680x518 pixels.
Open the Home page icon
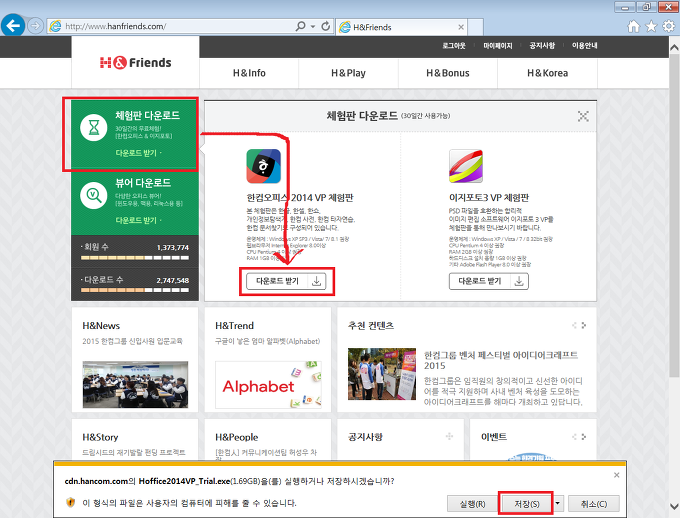(x=634, y=26)
